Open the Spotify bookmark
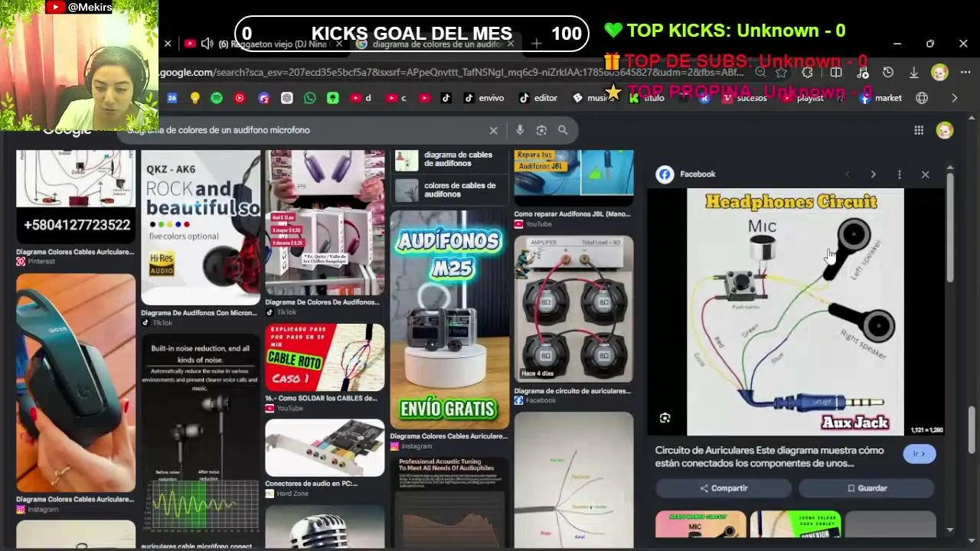 coord(217,98)
